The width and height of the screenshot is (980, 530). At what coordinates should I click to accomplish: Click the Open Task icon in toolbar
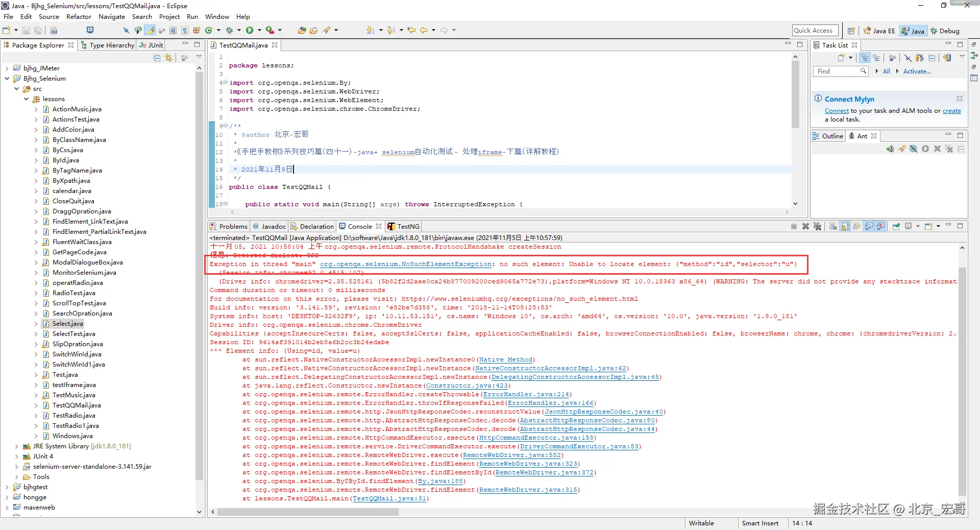(x=313, y=31)
